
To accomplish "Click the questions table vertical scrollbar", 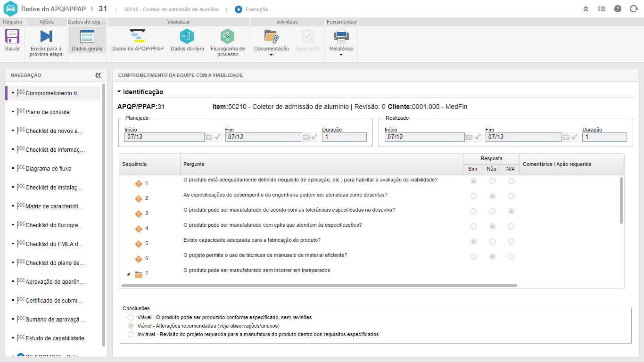I will 621,200.
